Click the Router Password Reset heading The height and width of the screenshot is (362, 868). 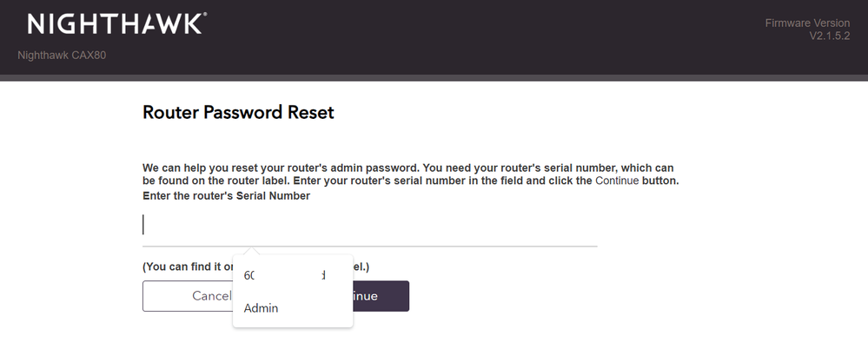[238, 113]
